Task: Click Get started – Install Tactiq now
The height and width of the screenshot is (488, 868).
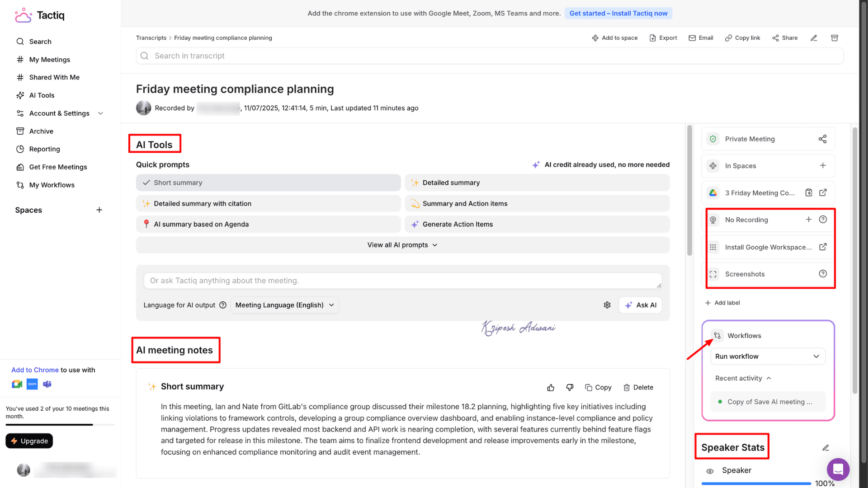Action: (618, 14)
